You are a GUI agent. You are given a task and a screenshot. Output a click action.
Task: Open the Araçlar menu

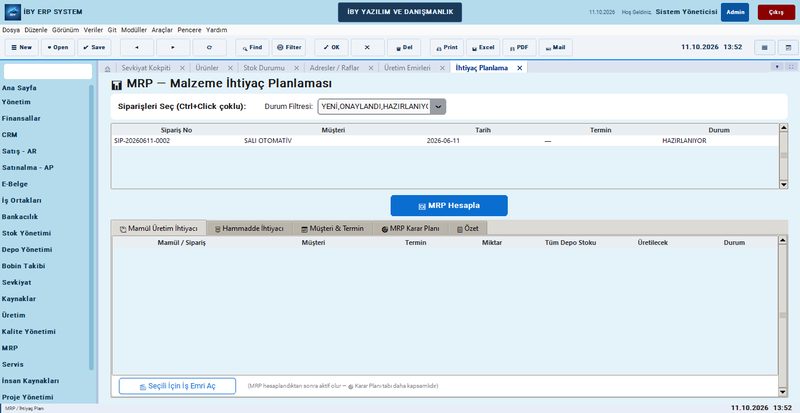tap(162, 30)
